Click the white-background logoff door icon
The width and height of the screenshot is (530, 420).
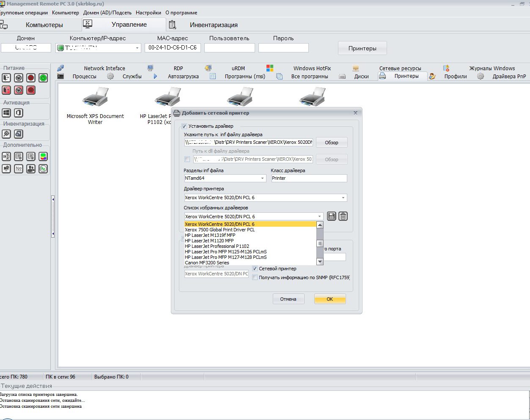point(6,78)
